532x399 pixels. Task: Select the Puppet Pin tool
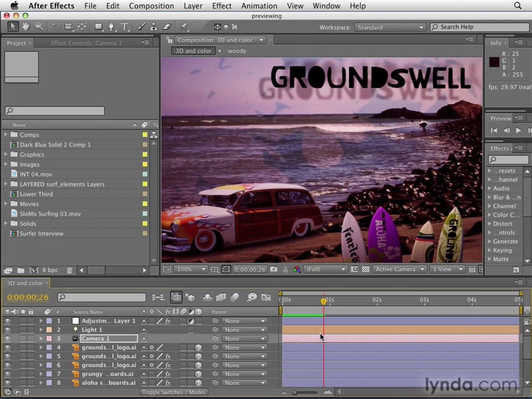click(183, 27)
